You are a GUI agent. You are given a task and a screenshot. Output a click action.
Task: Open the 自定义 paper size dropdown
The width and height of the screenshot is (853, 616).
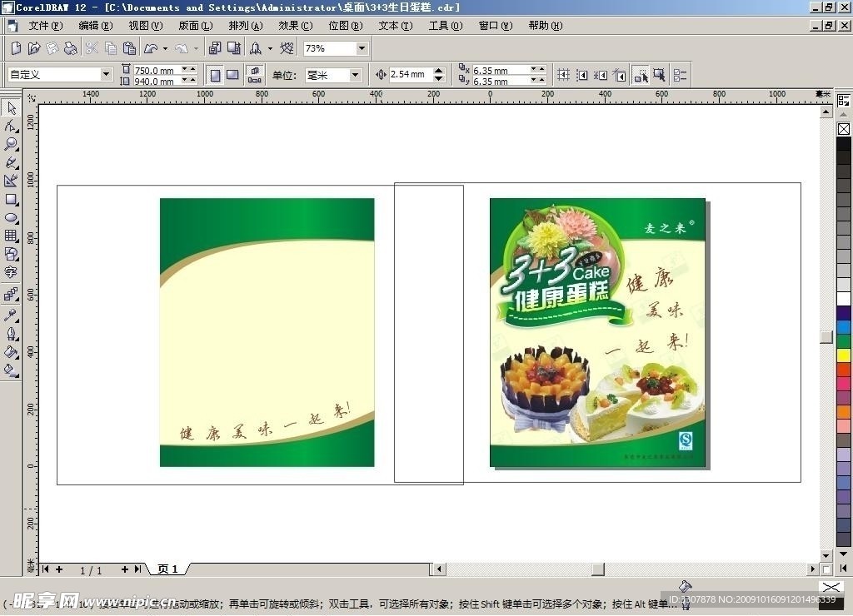coord(106,74)
